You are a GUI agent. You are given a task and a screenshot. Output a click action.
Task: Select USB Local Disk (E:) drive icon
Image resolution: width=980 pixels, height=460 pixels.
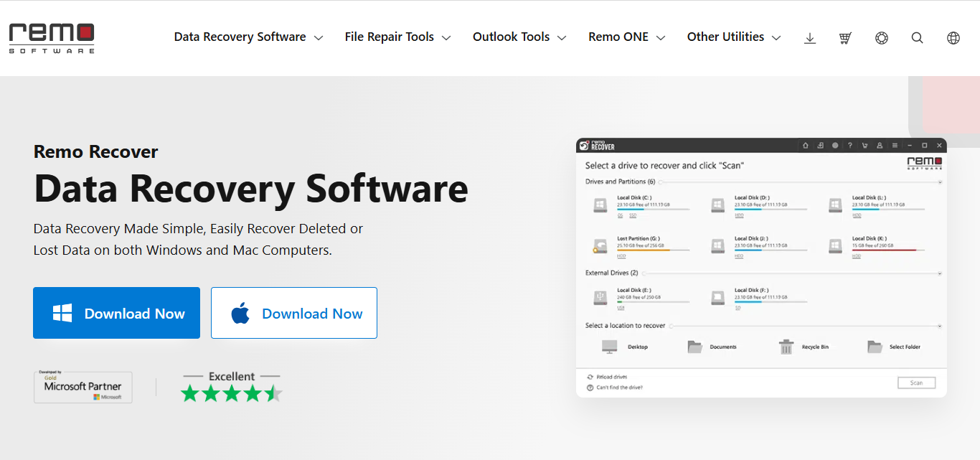click(x=600, y=297)
